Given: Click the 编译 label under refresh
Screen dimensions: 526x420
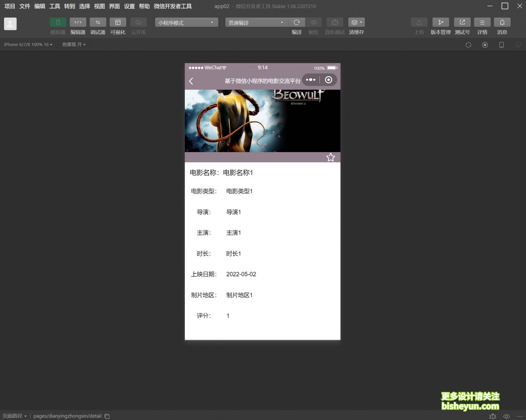Looking at the screenshot, I should pos(297,32).
